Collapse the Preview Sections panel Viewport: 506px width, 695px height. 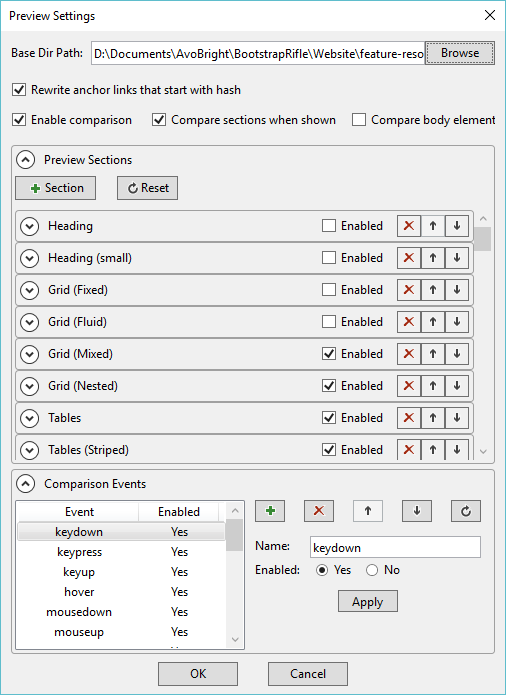coord(26,160)
